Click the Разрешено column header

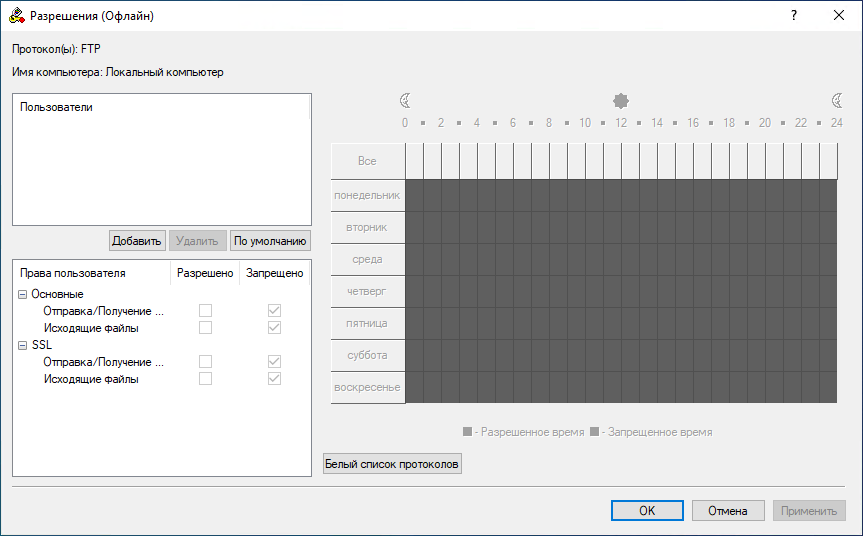tap(205, 273)
